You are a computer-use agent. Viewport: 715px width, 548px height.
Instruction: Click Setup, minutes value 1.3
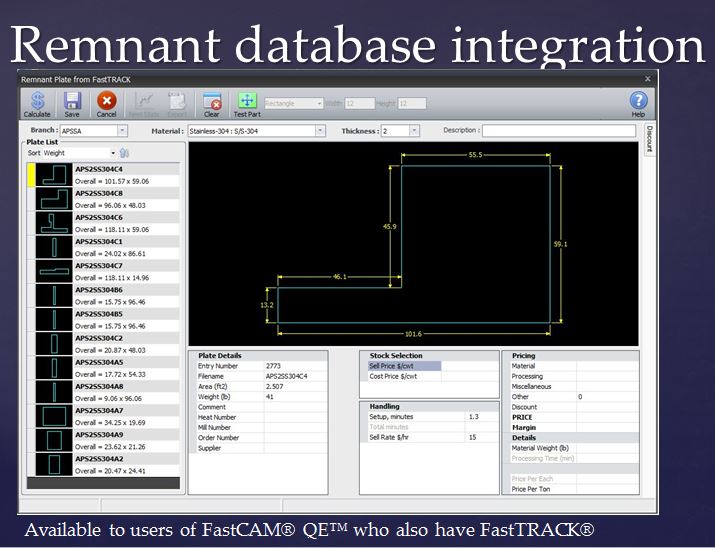[x=474, y=417]
